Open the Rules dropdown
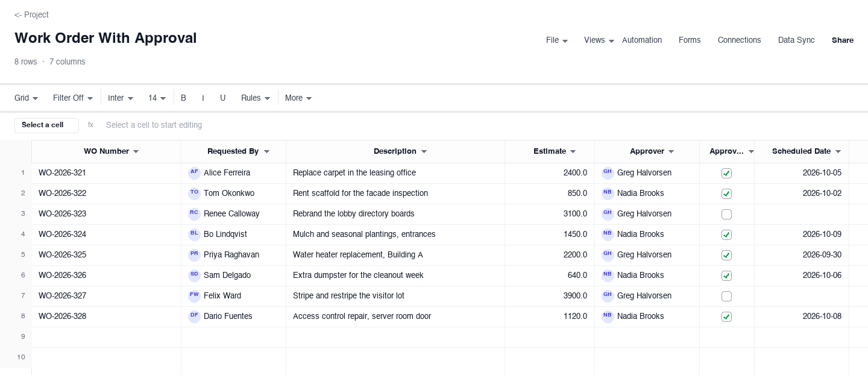868x375 pixels. [256, 98]
